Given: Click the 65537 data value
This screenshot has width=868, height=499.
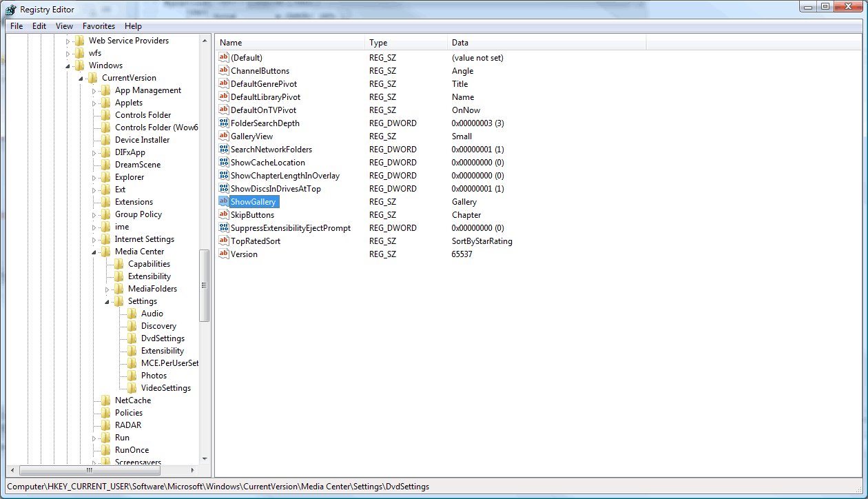Looking at the screenshot, I should coord(462,254).
